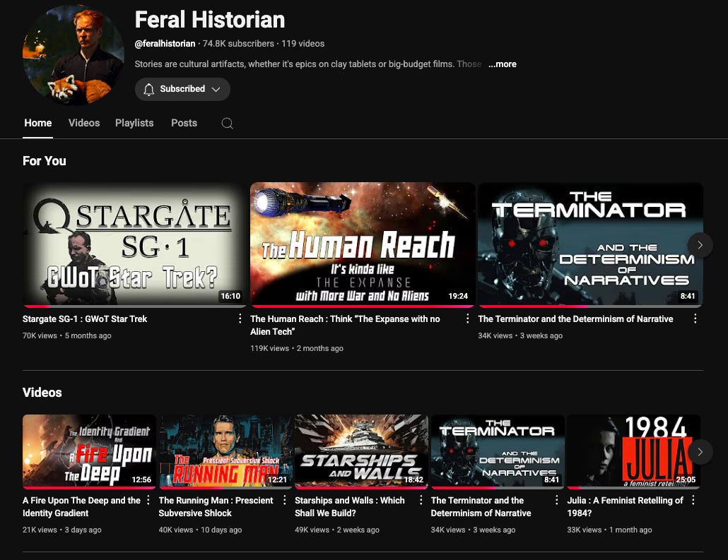Image resolution: width=728 pixels, height=560 pixels.
Task: Click the channel search magnifier icon
Action: click(x=227, y=123)
